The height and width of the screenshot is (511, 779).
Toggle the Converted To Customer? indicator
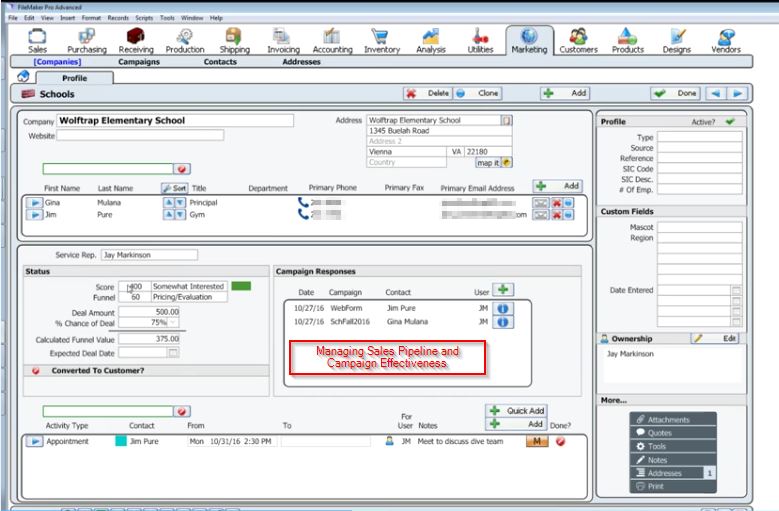pyautogui.click(x=36, y=370)
